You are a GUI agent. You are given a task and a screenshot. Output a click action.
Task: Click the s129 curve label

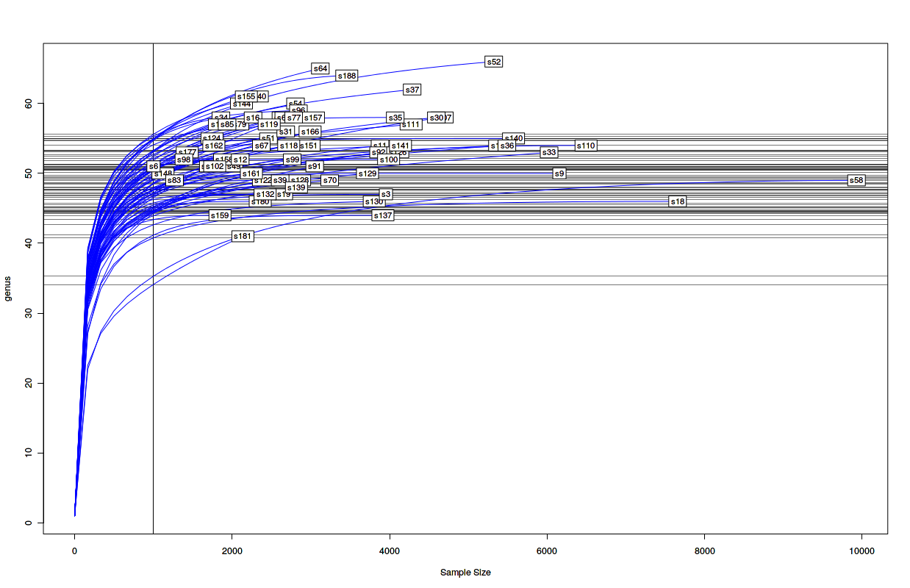pos(367,173)
